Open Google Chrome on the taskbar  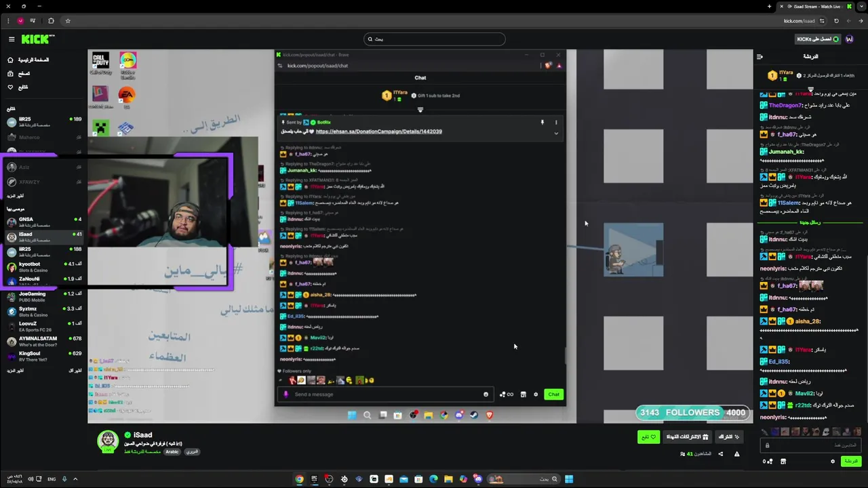(x=299, y=479)
